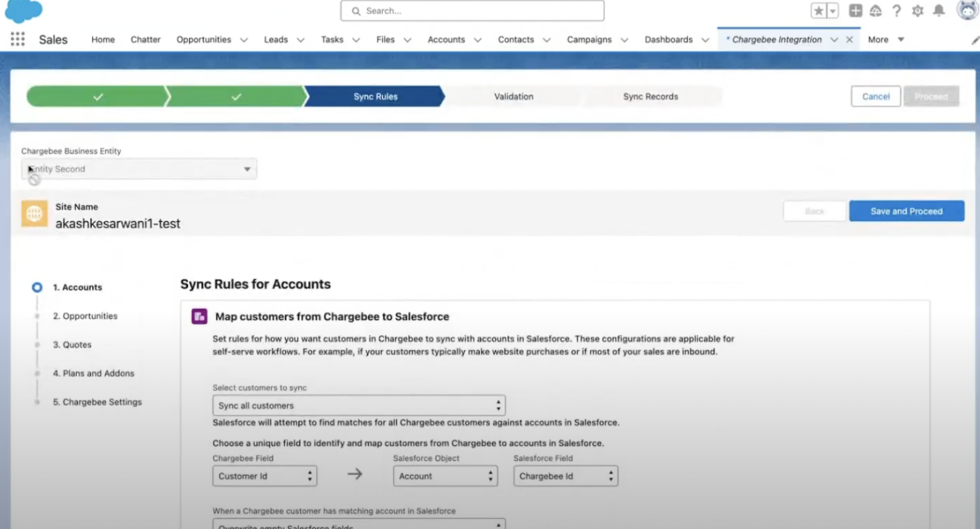Open the Accounts navigation tab
The width and height of the screenshot is (980, 529).
click(x=446, y=39)
